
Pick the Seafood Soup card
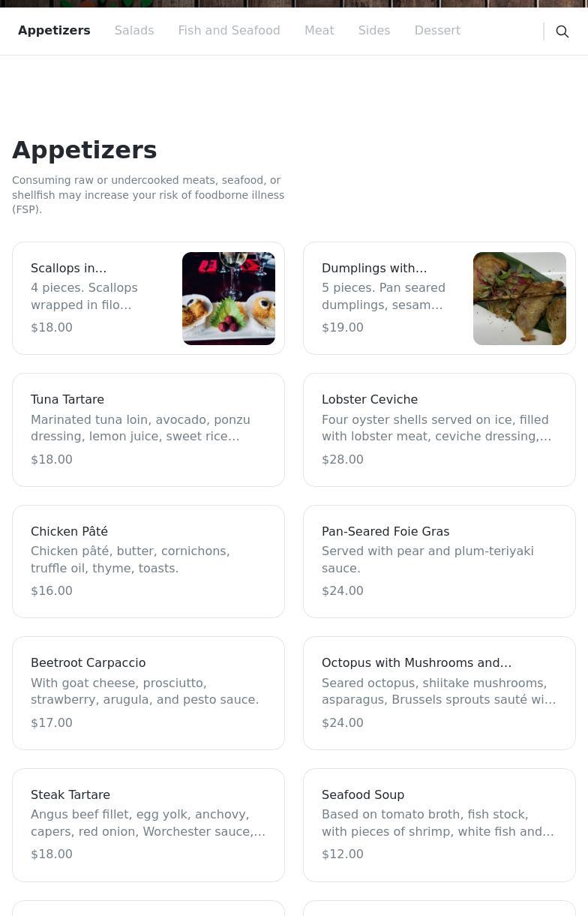click(439, 824)
